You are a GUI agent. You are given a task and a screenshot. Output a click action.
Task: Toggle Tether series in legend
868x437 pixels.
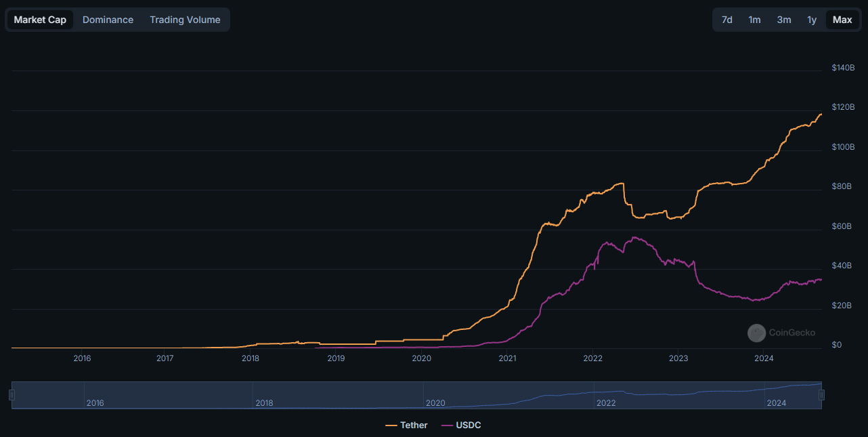414,425
